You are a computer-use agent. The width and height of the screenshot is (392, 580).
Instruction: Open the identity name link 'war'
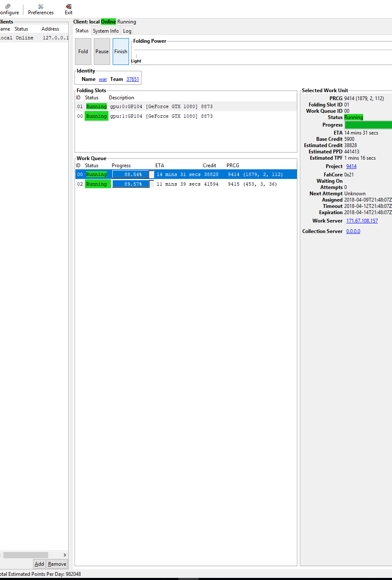(x=103, y=79)
